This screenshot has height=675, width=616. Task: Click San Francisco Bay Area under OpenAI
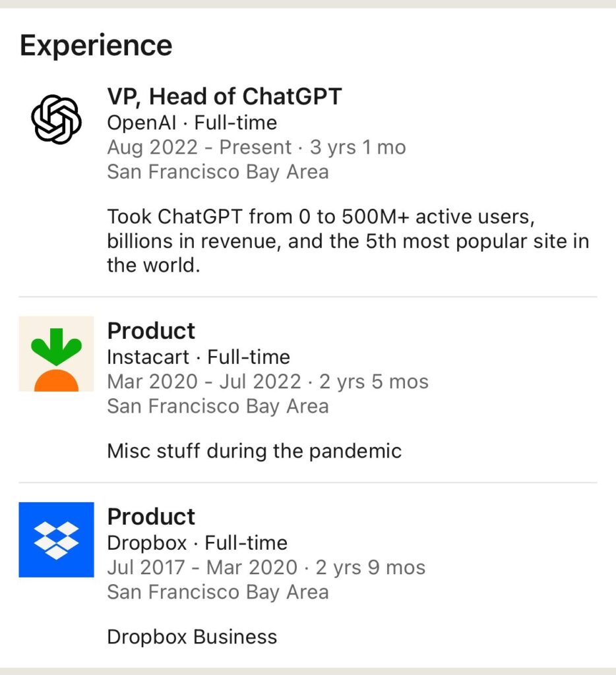218,172
